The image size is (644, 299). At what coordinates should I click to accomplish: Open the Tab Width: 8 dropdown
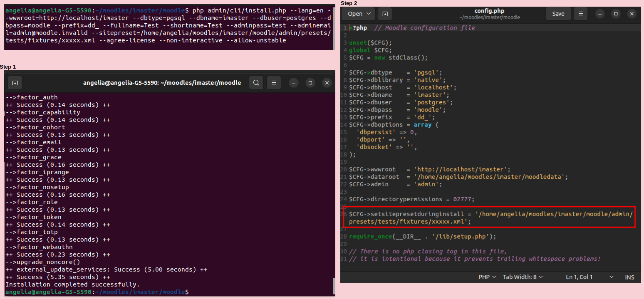pos(523,277)
